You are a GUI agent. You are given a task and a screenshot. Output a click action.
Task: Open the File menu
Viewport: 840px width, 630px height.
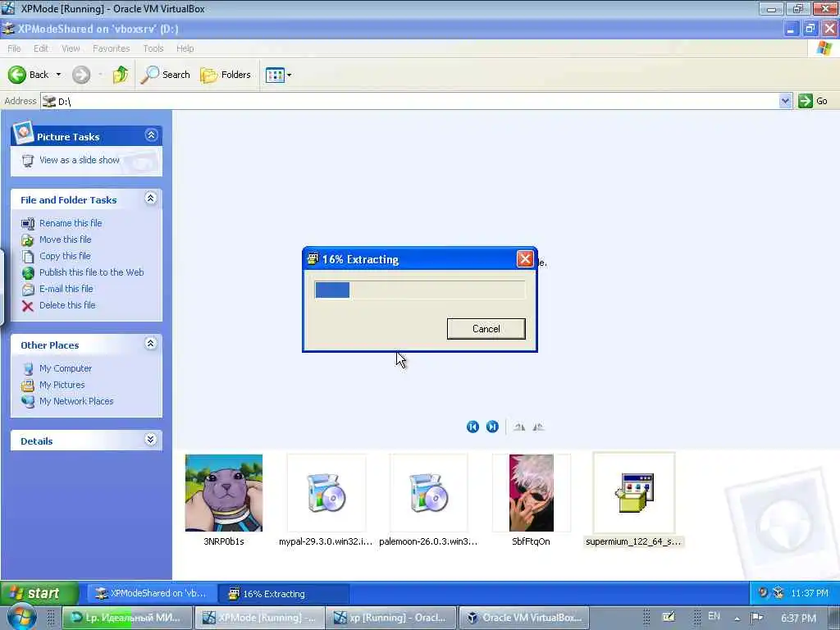coord(14,48)
